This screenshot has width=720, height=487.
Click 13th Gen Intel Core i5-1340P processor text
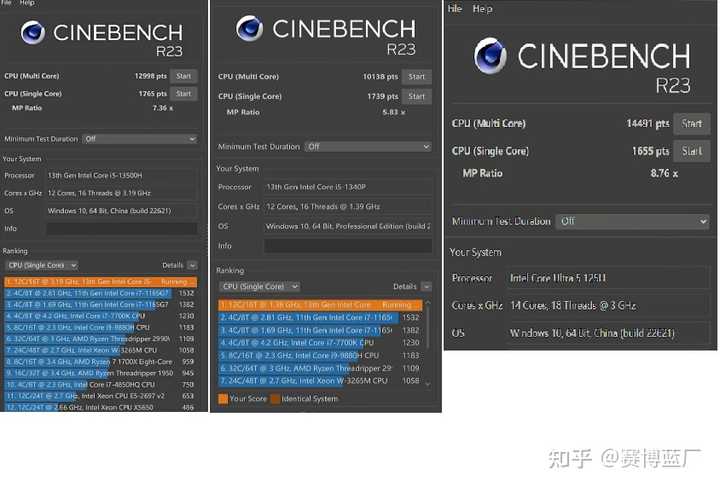point(316,187)
